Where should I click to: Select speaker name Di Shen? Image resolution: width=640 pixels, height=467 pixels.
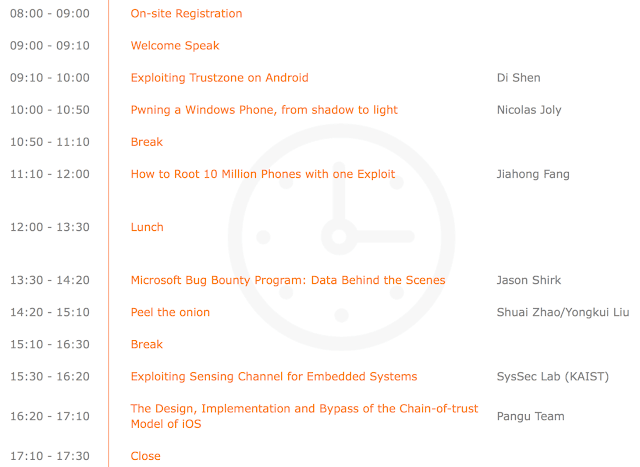(518, 78)
